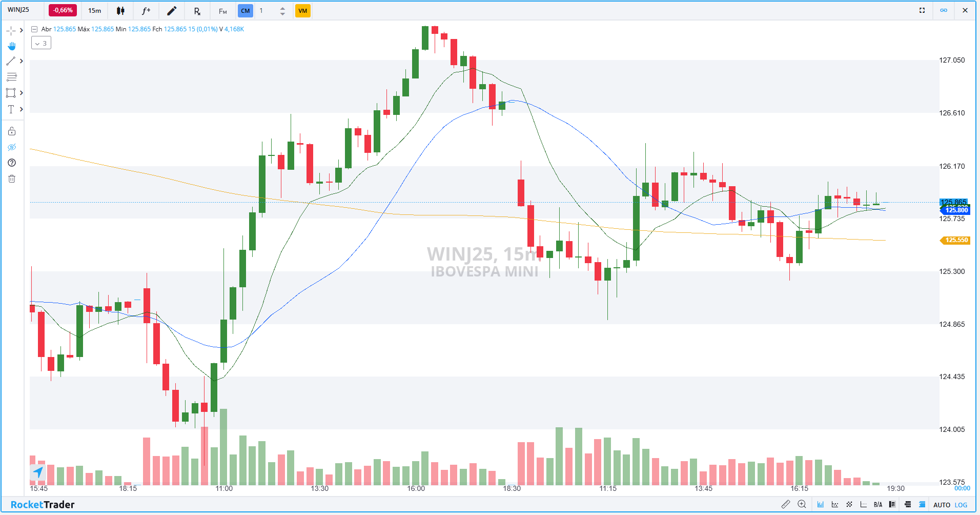Expand the text tool submenu arrow
The height and width of the screenshot is (515, 980).
pyautogui.click(x=21, y=109)
